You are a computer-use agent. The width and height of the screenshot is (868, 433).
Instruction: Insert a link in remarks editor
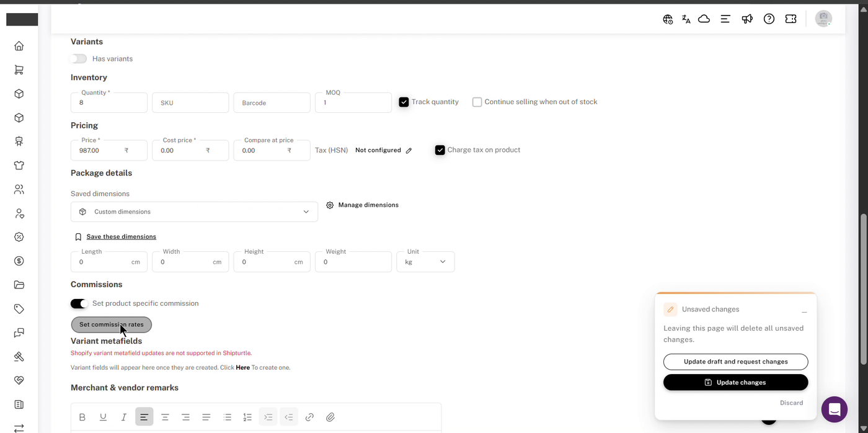[309, 417]
